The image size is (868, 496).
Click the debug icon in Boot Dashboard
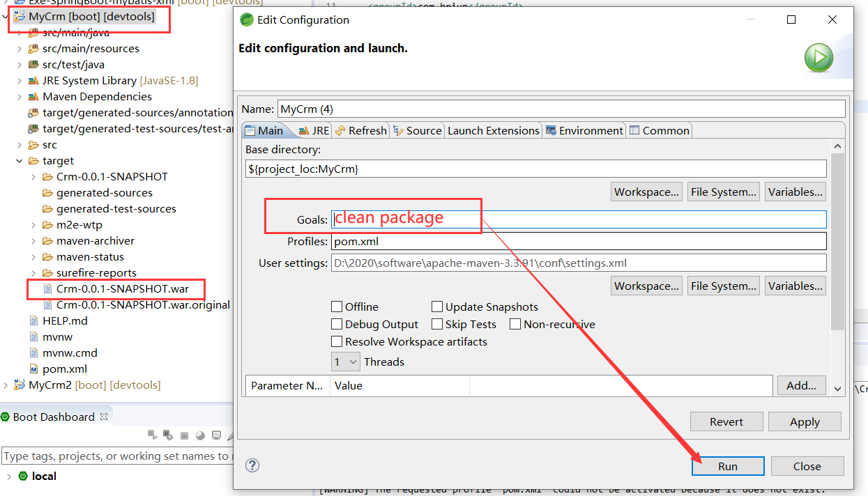[168, 435]
